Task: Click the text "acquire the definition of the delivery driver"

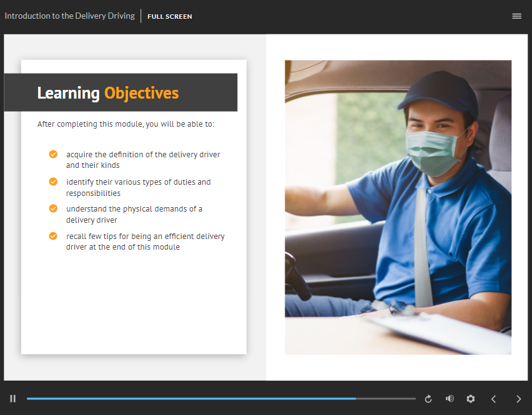Action: 143,155
